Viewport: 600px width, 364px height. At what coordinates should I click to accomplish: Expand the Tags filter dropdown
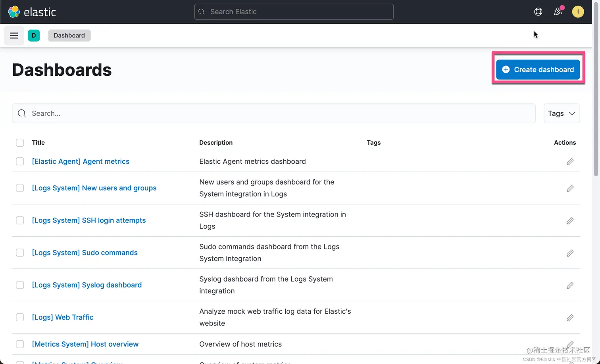(x=562, y=113)
